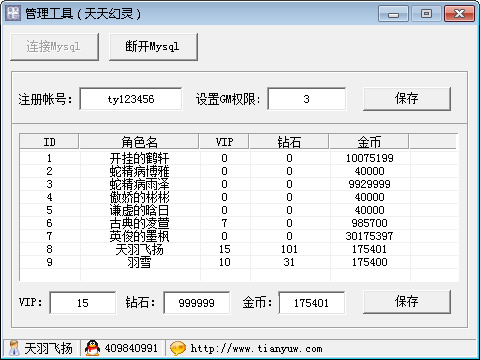The image size is (480, 360).
Task: Minimize the 管理工具 window
Action: [393, 14]
